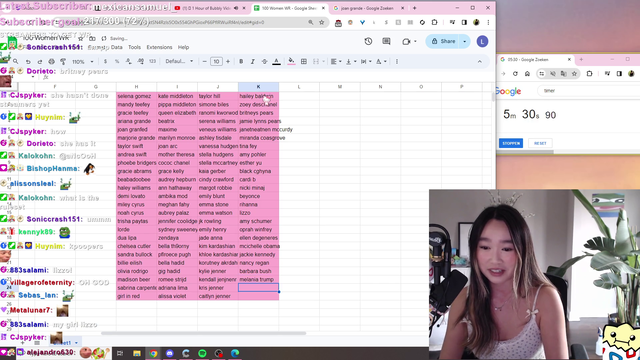Image resolution: width=640 pixels, height=360 pixels.
Task: Open Chrome three-dot menu
Action: tap(488, 22)
